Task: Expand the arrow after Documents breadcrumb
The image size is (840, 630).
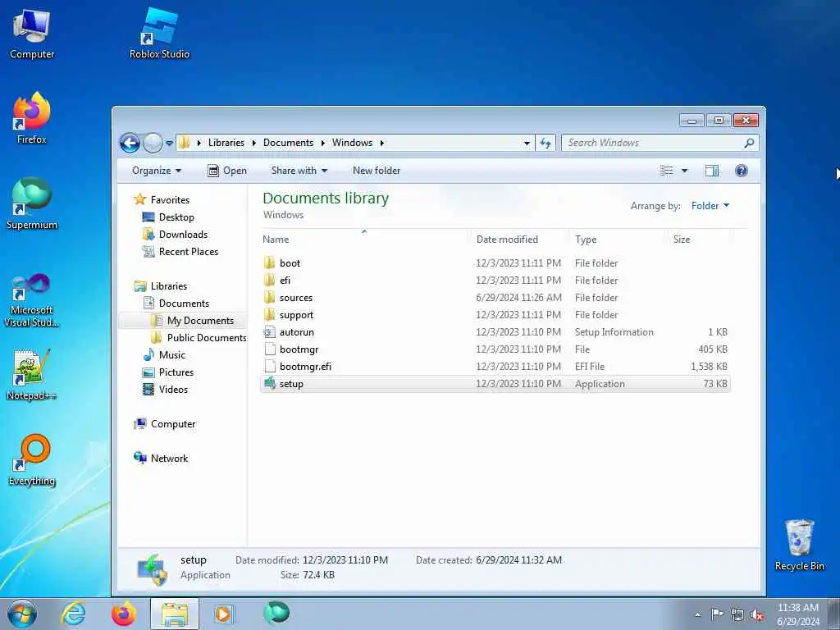Action: click(323, 143)
